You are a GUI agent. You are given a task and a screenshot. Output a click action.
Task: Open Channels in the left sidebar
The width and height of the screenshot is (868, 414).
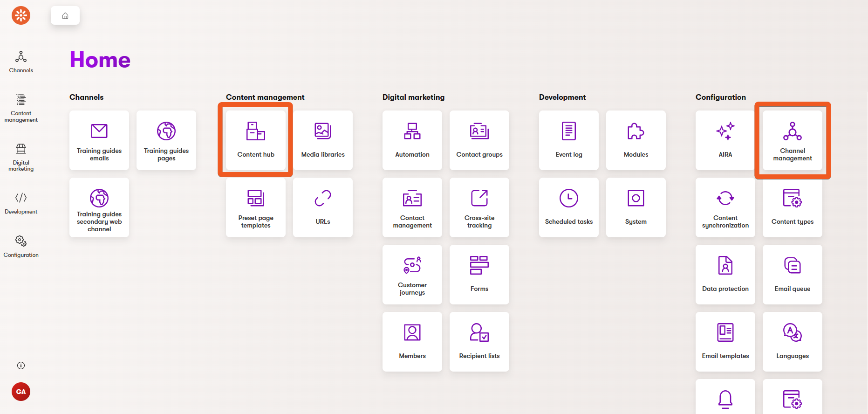pyautogui.click(x=21, y=62)
